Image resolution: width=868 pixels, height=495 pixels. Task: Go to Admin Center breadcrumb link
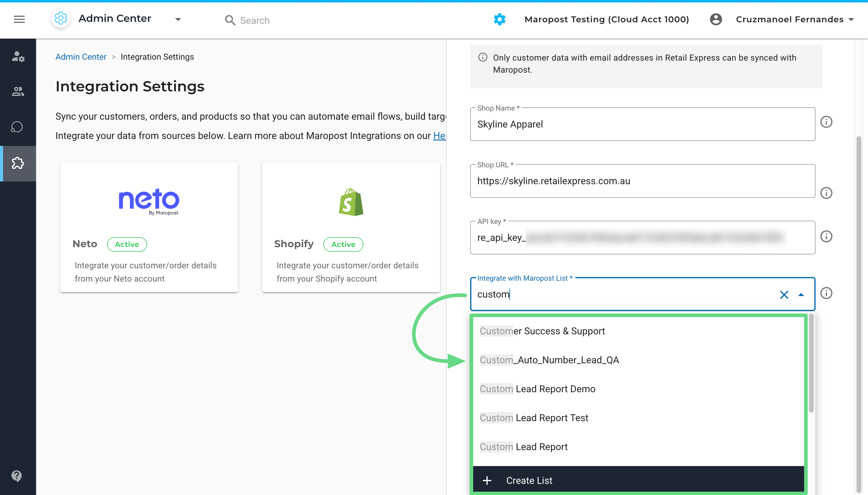click(81, 57)
